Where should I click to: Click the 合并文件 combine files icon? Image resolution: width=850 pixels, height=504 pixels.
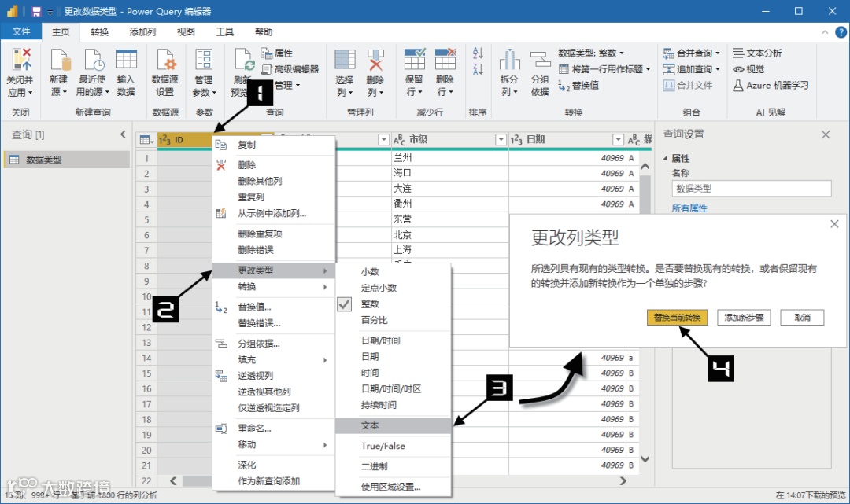click(x=669, y=85)
